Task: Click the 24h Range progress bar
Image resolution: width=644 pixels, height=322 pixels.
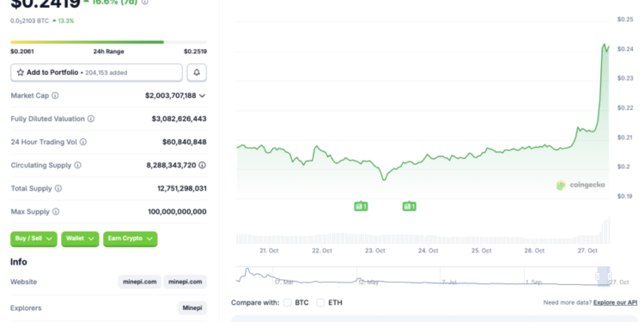Action: pos(108,42)
